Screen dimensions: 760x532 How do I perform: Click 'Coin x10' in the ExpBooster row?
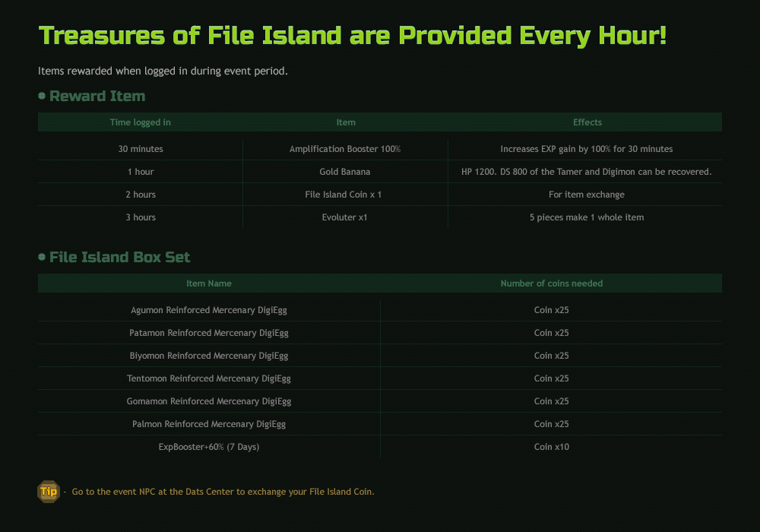pos(552,447)
